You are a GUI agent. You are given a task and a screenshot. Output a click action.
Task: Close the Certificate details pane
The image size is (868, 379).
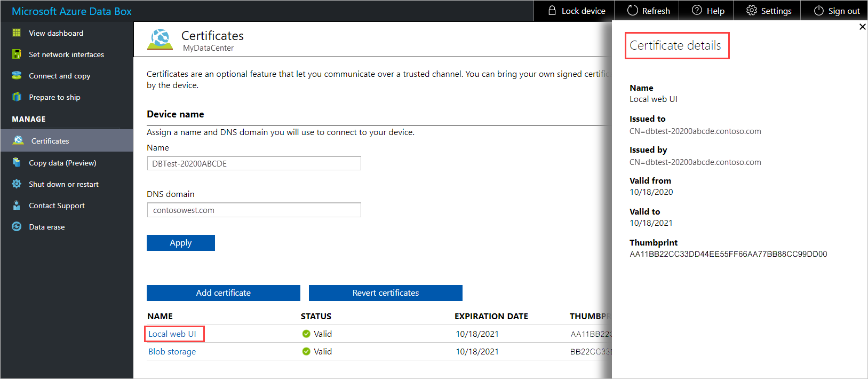pyautogui.click(x=862, y=27)
